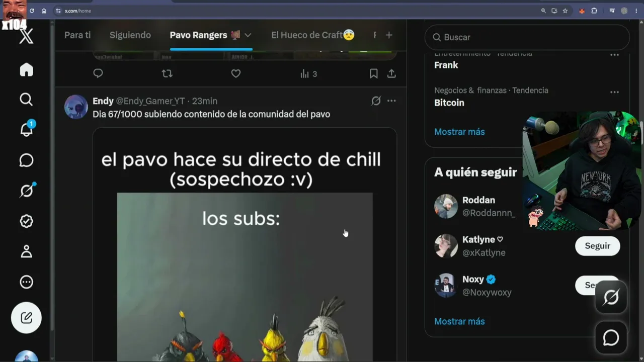Open the more menu on Endy's post
644x362 pixels.
(x=391, y=101)
